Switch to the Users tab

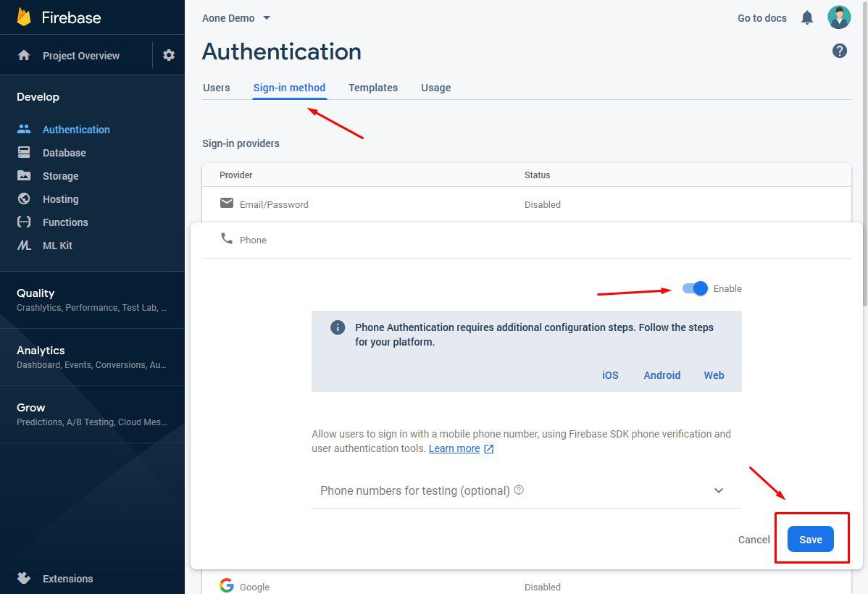[216, 88]
